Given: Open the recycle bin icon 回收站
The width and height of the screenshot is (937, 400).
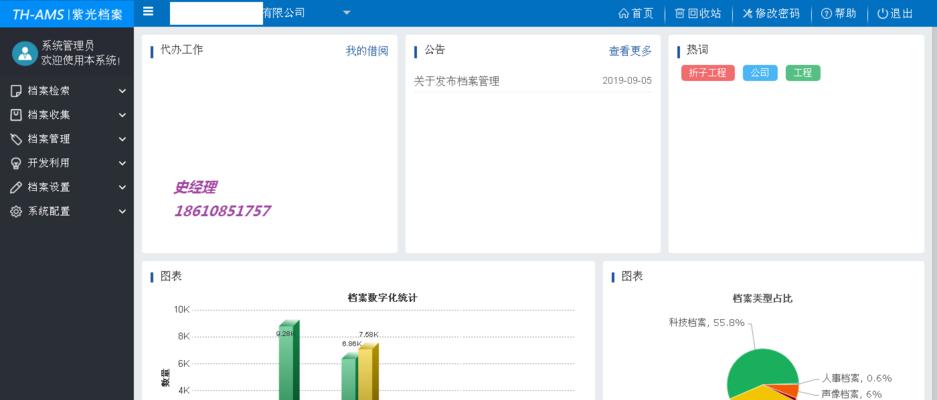Looking at the screenshot, I should pyautogui.click(x=679, y=14).
